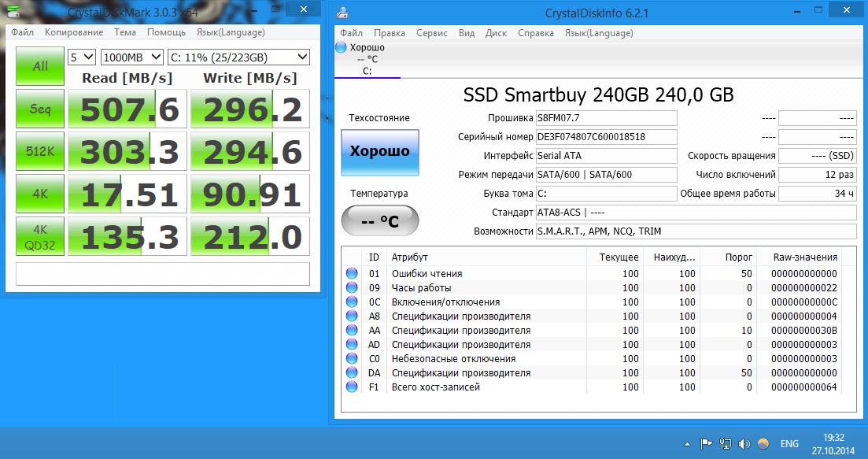This screenshot has height=459, width=868.
Task: Open the volume speaker tray icon
Action: 744,443
